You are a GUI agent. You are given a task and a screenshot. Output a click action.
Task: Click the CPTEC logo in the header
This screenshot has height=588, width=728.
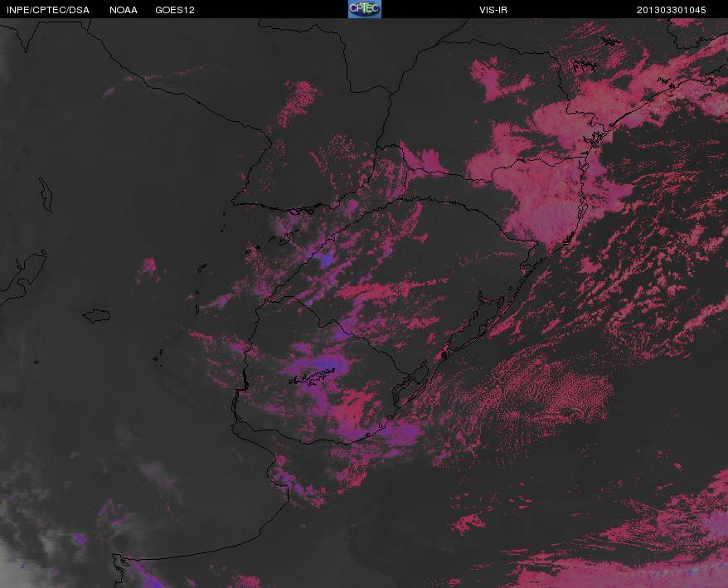click(365, 9)
